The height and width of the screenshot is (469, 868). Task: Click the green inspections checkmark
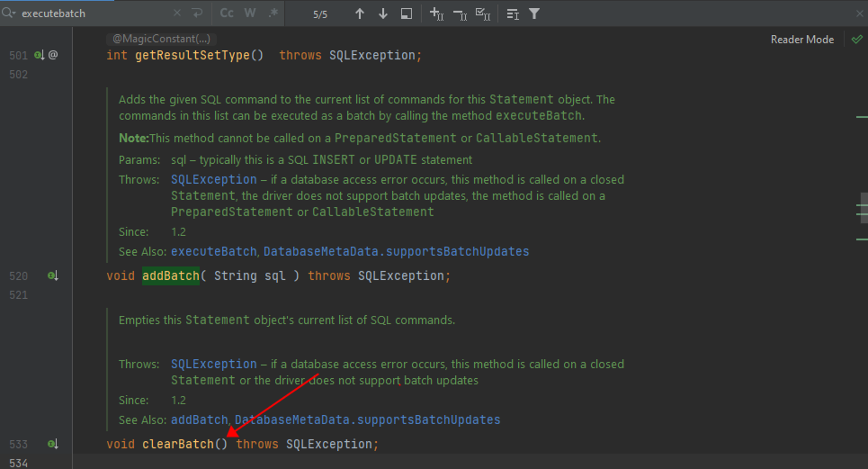[x=857, y=39]
